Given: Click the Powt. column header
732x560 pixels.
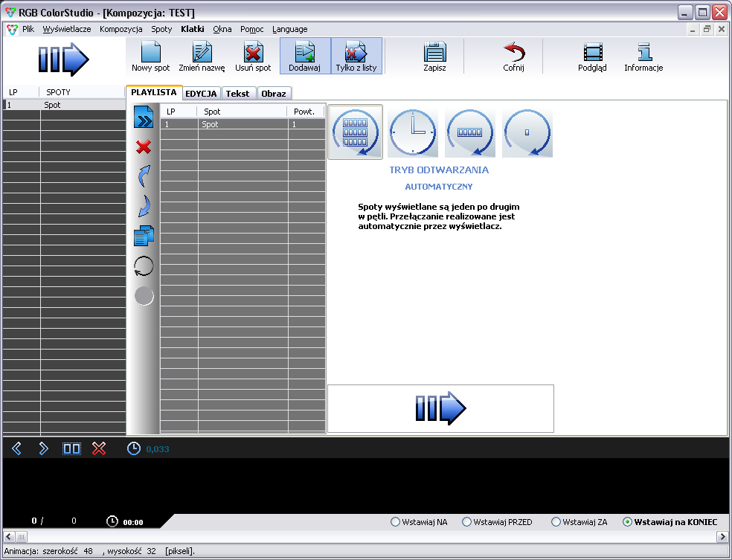Looking at the screenshot, I should point(306,111).
